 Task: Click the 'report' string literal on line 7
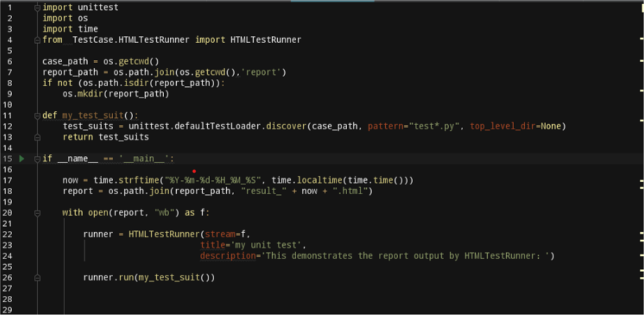tap(260, 73)
